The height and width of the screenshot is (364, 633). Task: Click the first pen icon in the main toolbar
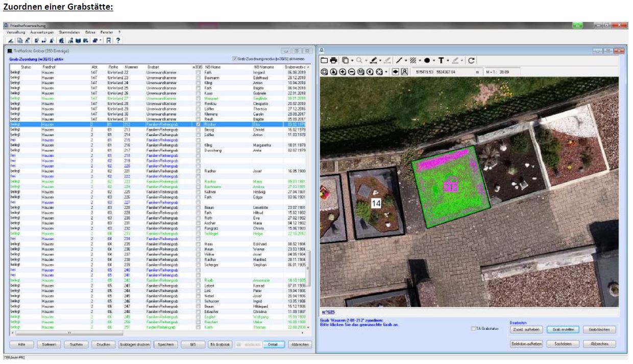(11, 40)
